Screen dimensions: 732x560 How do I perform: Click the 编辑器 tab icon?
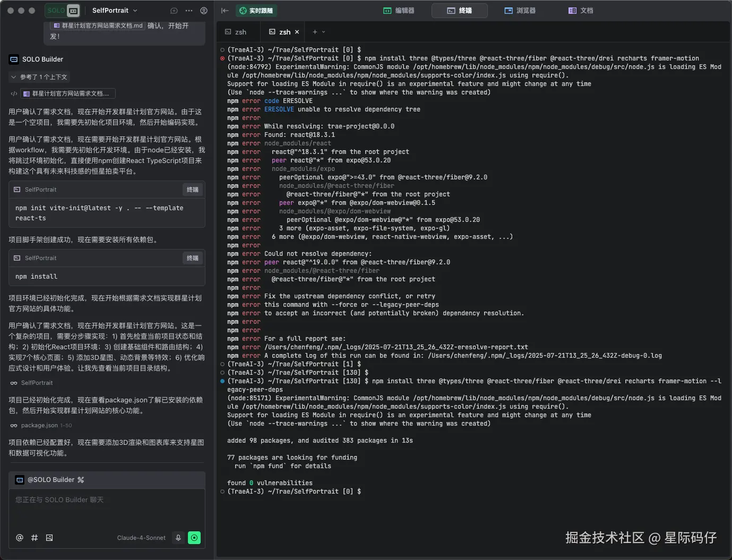[x=387, y=11]
